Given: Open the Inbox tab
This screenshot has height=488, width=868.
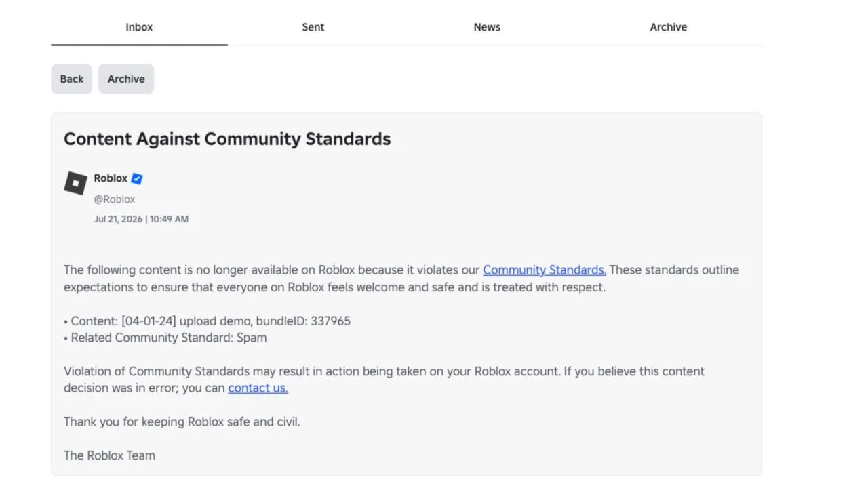Looking at the screenshot, I should (139, 27).
